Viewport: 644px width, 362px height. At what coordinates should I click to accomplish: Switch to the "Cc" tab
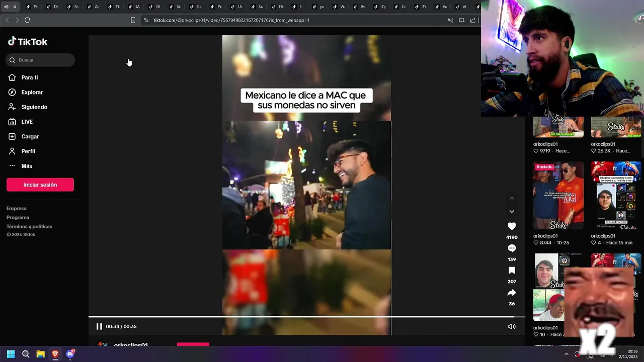point(400,7)
